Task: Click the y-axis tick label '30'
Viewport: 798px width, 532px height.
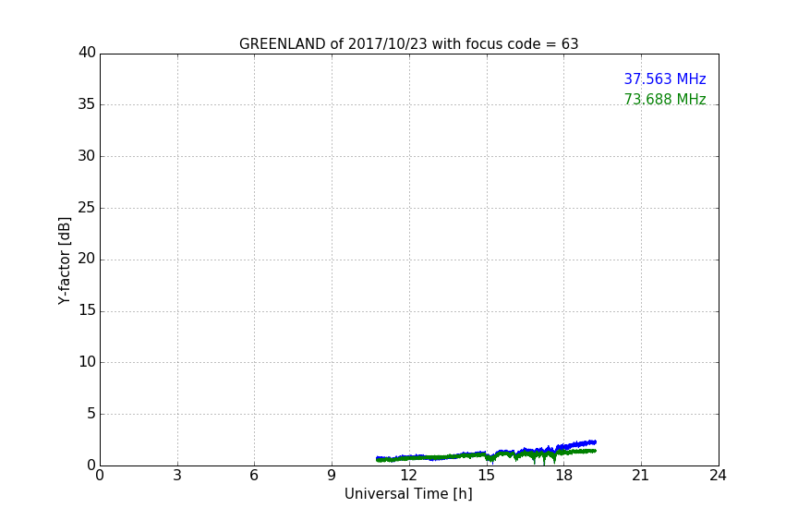Action: (87, 156)
